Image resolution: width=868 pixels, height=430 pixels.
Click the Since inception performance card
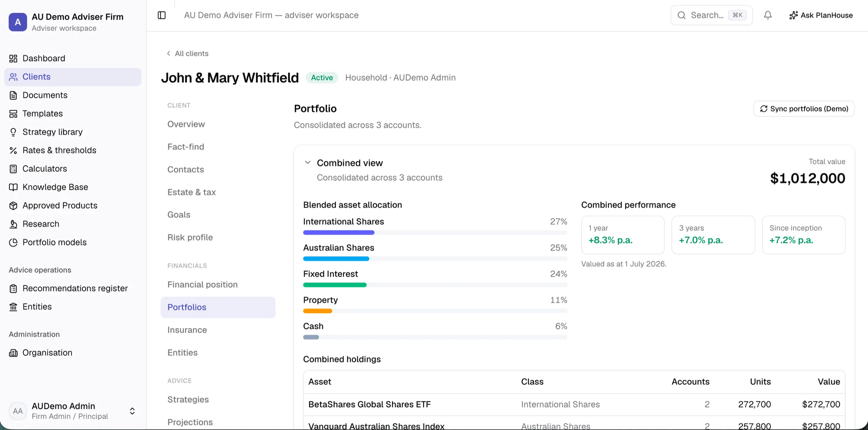tap(804, 235)
